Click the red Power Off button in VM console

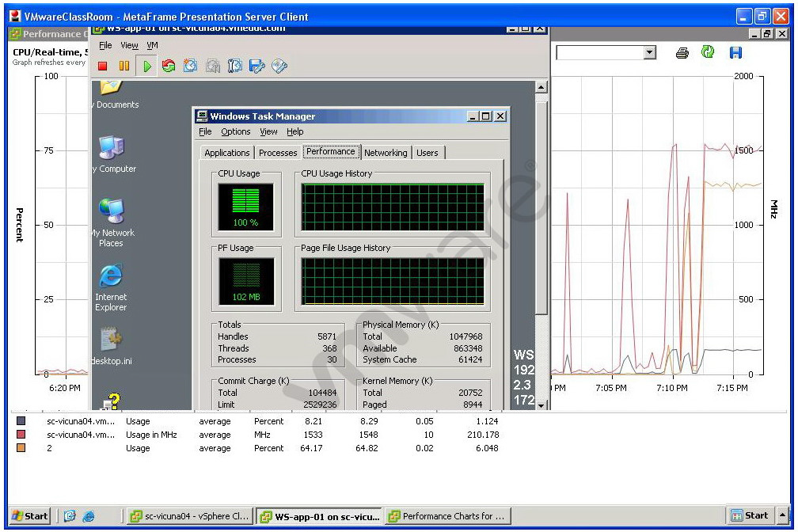103,66
